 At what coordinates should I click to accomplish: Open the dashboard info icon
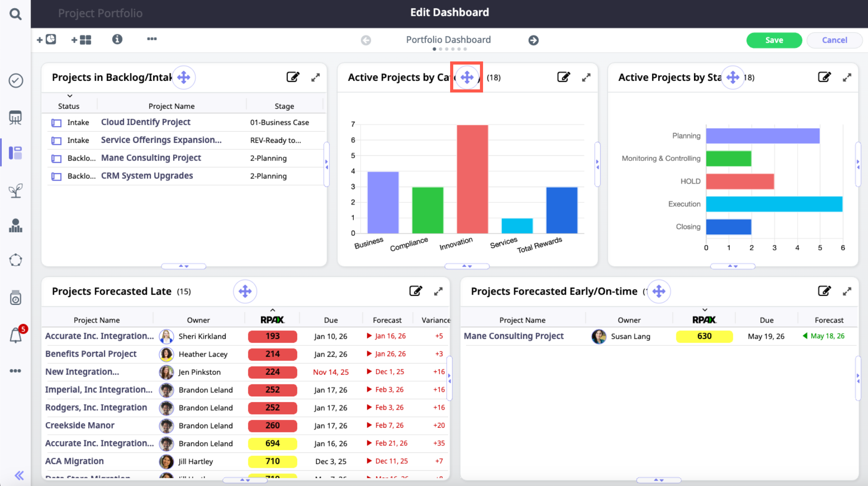tap(117, 39)
